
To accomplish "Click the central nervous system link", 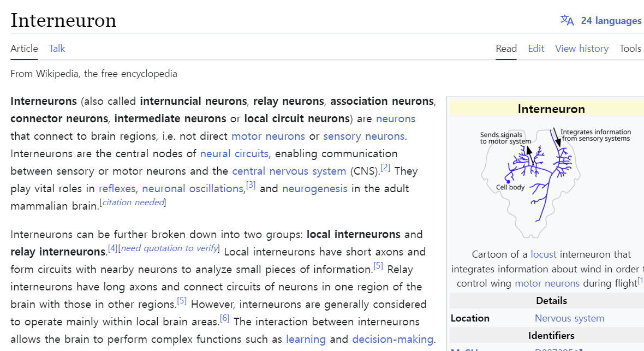I will click(289, 171).
